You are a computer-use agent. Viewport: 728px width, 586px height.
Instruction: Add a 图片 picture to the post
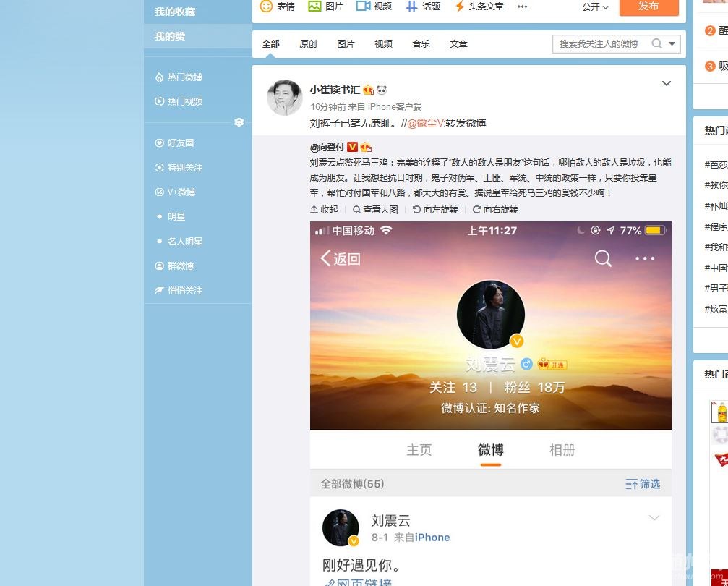325,7
